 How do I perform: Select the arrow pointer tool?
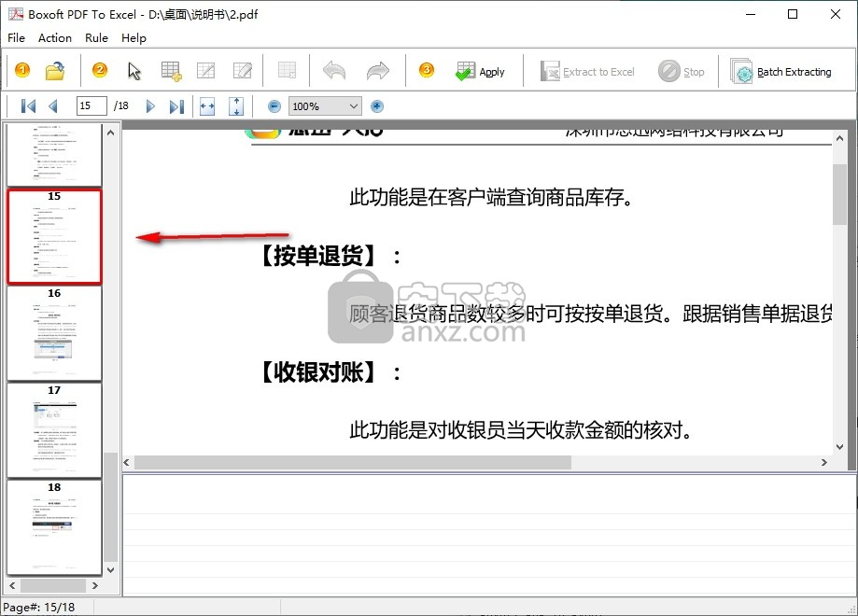(x=134, y=71)
